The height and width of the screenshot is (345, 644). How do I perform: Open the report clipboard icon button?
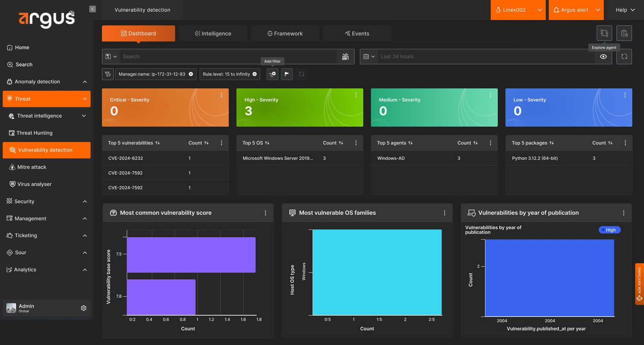(624, 33)
